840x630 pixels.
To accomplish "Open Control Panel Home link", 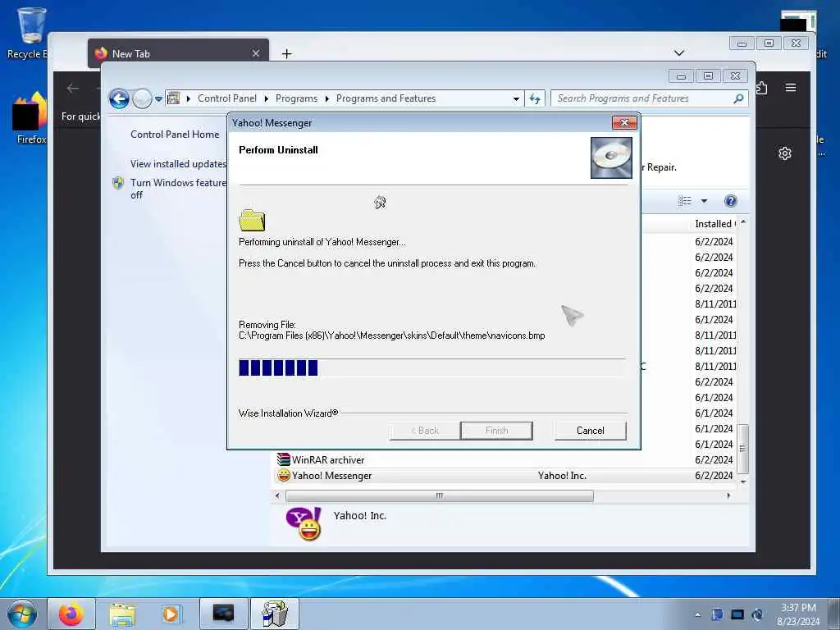I will click(175, 135).
